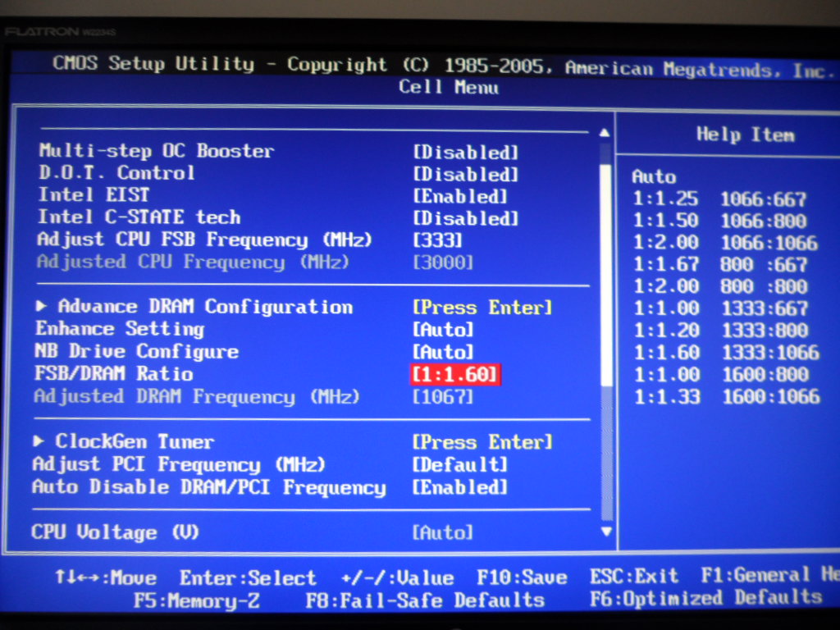Screen dimensions: 840x630
Task: Click Auto in help ratio list
Action: [x=654, y=177]
